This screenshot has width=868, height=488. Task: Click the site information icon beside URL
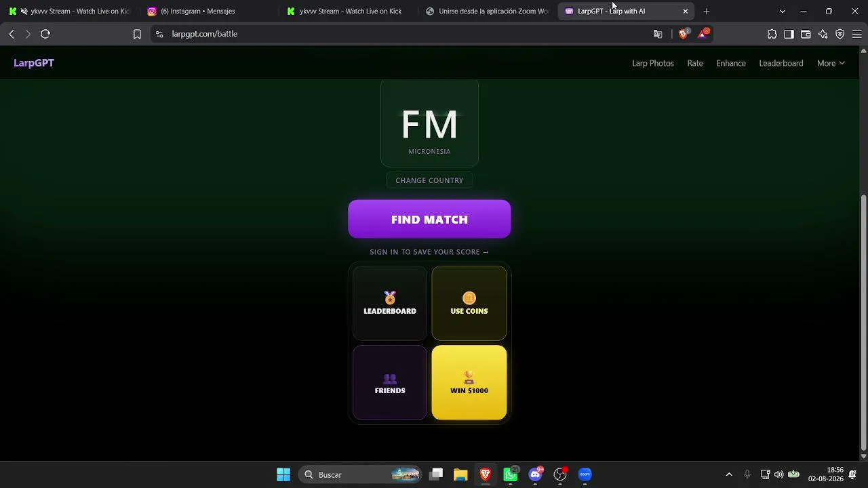159,34
